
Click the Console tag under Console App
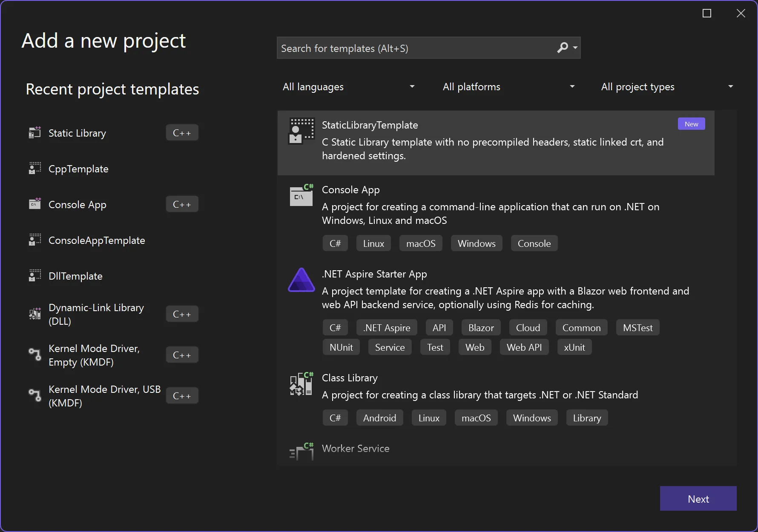[x=534, y=243]
